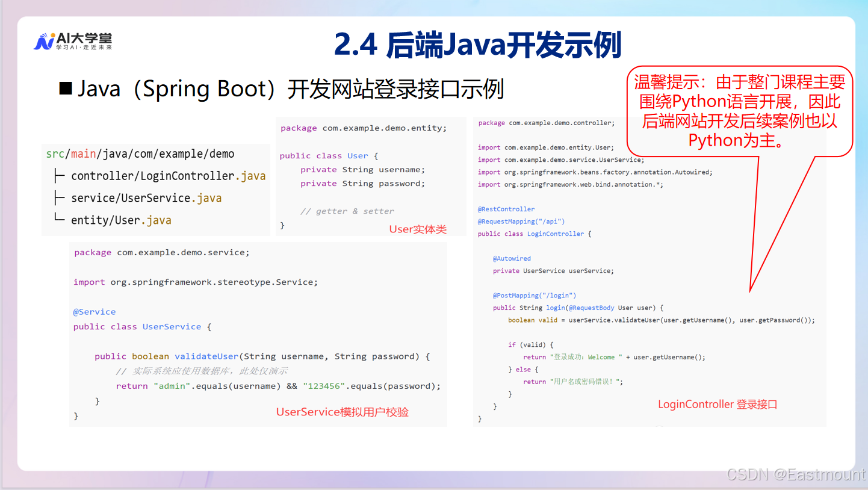
Task: Click the "@Service" annotation
Action: pos(95,312)
